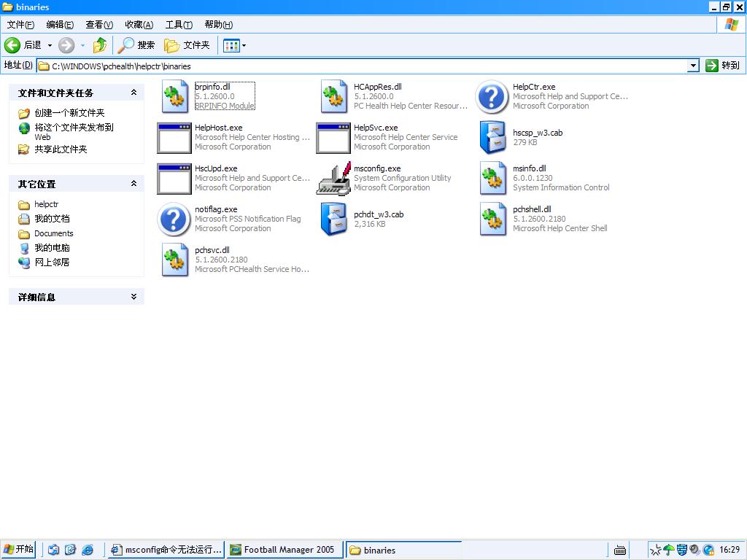Image resolution: width=747 pixels, height=560 pixels.
Task: Open the 查看(V) menu
Action: click(x=99, y=25)
